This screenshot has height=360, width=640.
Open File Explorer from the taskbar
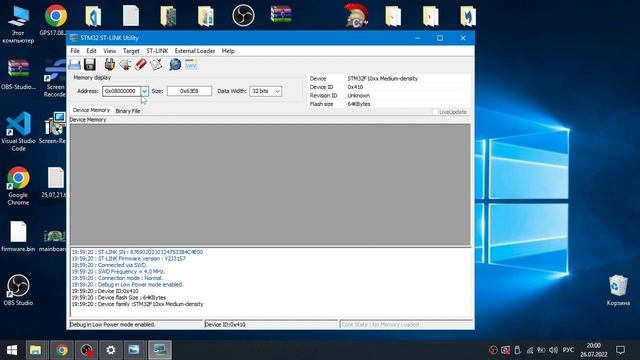36,350
